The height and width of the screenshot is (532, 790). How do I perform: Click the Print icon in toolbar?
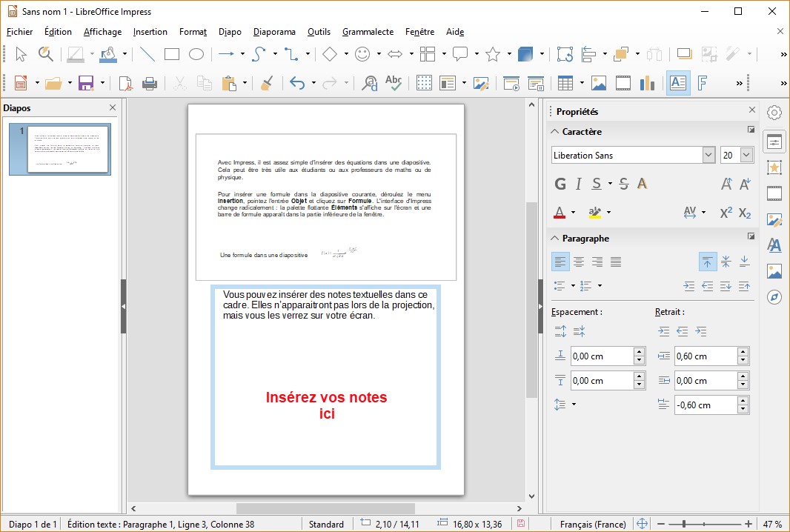pyautogui.click(x=150, y=83)
